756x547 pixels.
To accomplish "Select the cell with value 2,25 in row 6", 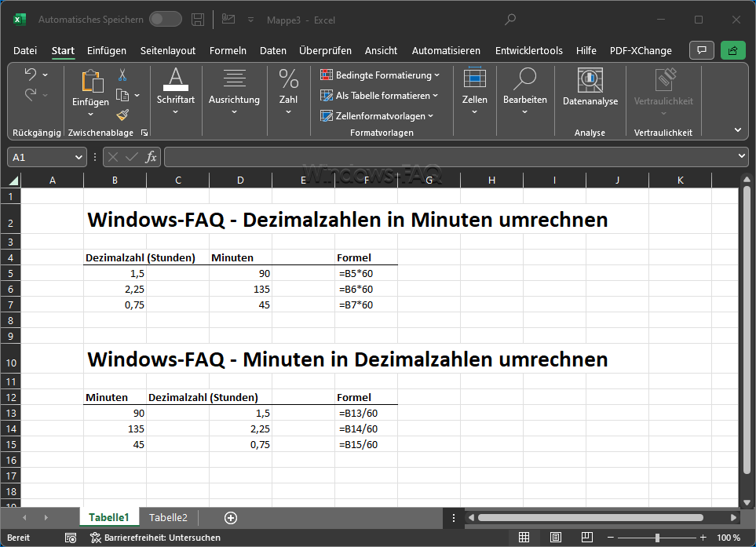I will [x=115, y=289].
